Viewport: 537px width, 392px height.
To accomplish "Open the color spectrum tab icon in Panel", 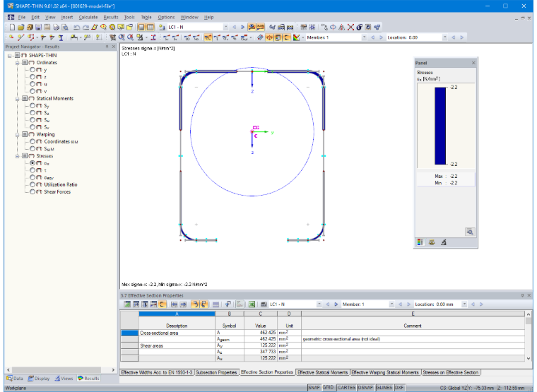I will 420,242.
